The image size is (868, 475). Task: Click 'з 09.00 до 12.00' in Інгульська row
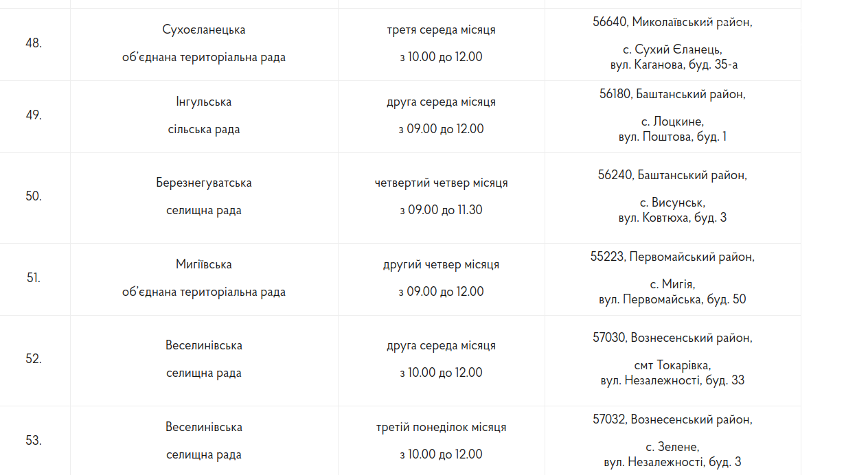point(441,129)
